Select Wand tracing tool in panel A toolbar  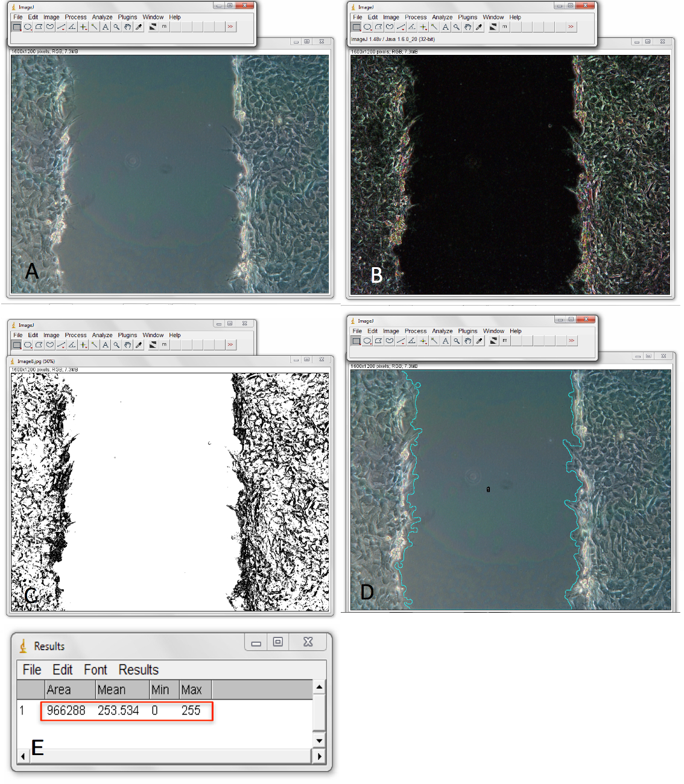pos(95,27)
